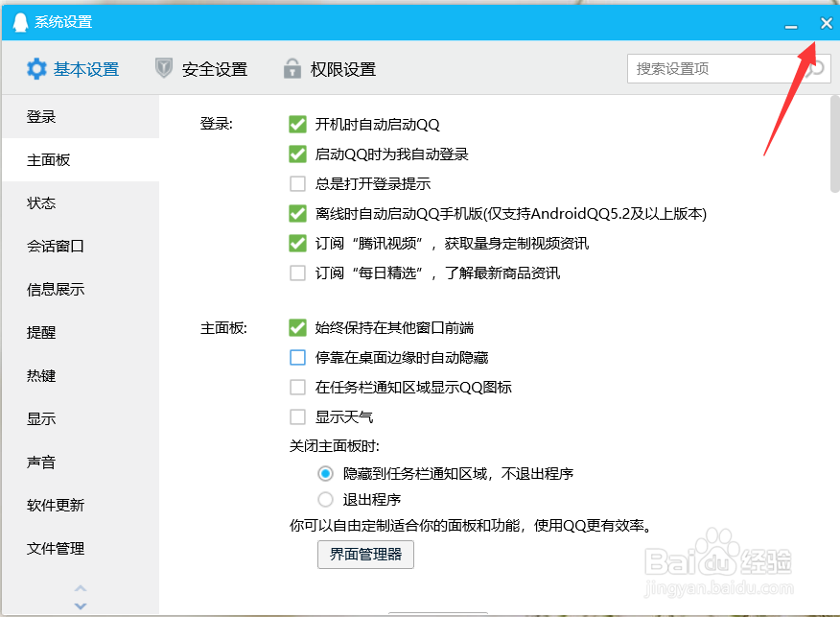
Task: Uncheck 开机时自动启动QQ
Action: (x=297, y=125)
